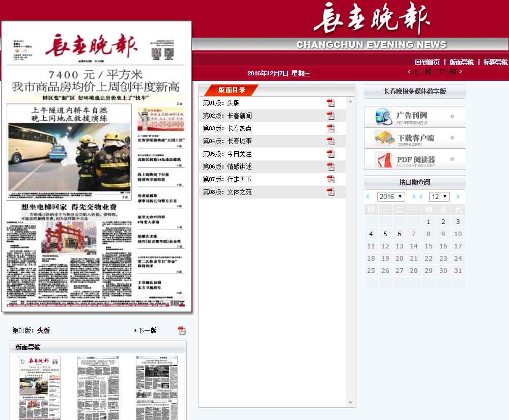The height and width of the screenshot is (420, 509).
Task: Open PDF icon for 第03版 长春热点 row
Action: coord(331,128)
